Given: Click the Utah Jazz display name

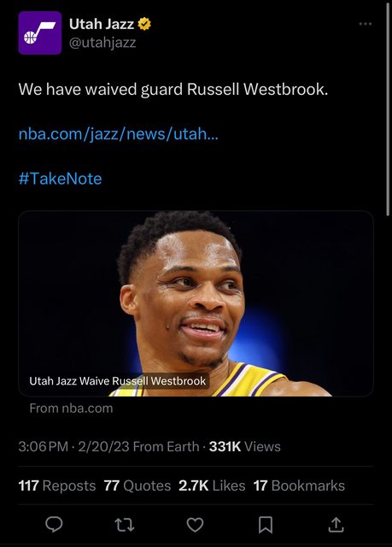Looking at the screenshot, I should pos(102,24).
